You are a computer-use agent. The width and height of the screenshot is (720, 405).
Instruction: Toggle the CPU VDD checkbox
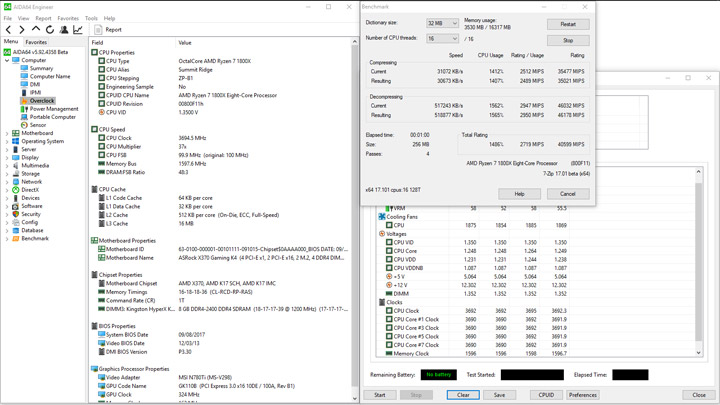pyautogui.click(x=389, y=259)
